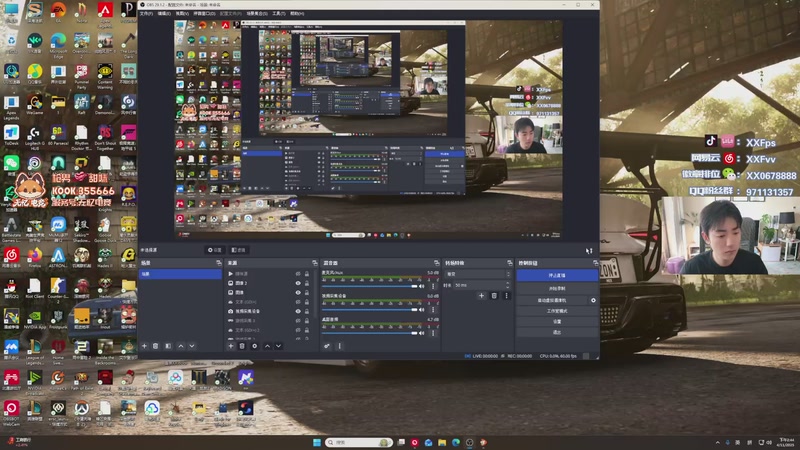The width and height of the screenshot is (800, 450).
Task: Show the hidden 游戏采集 3 source
Action: tap(298, 320)
